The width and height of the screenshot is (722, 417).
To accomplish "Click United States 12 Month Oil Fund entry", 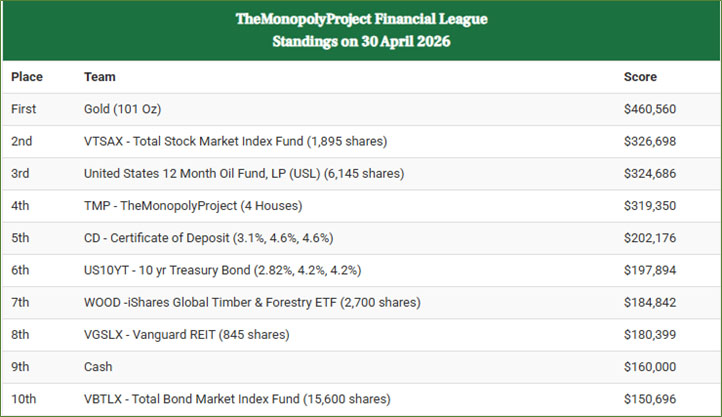I will pyautogui.click(x=244, y=174).
